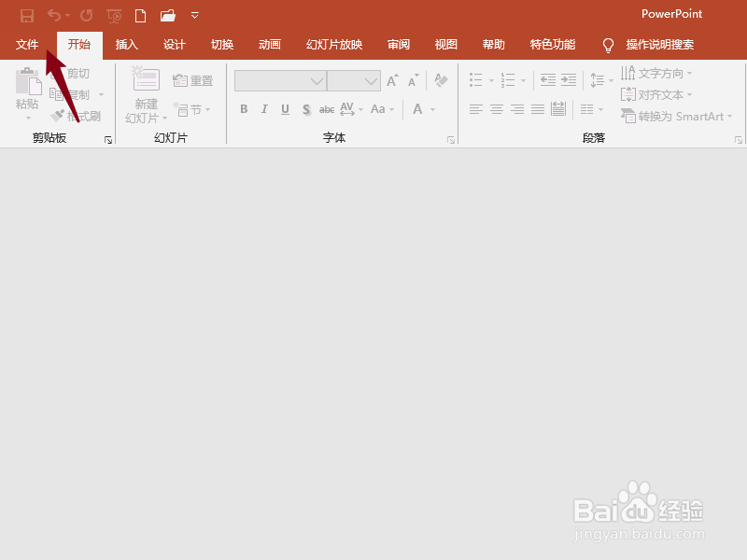The height and width of the screenshot is (560, 747).
Task: Click Increase Font Size icon
Action: [392, 80]
